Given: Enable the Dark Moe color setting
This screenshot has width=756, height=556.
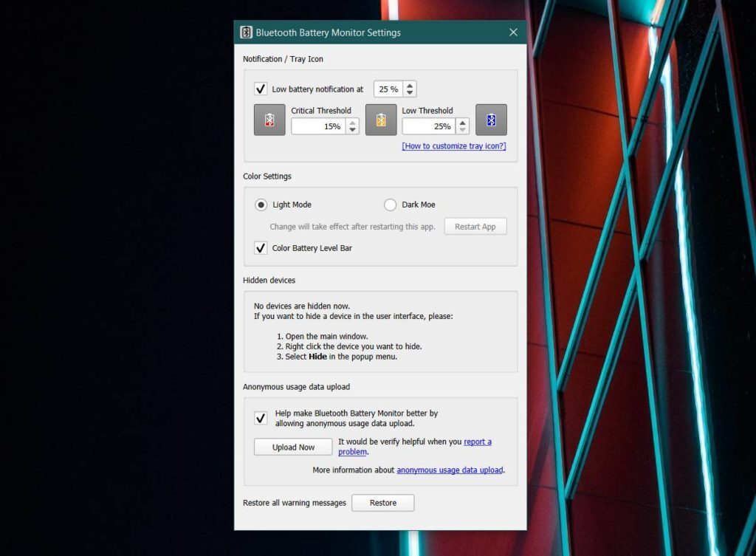Looking at the screenshot, I should pos(390,205).
